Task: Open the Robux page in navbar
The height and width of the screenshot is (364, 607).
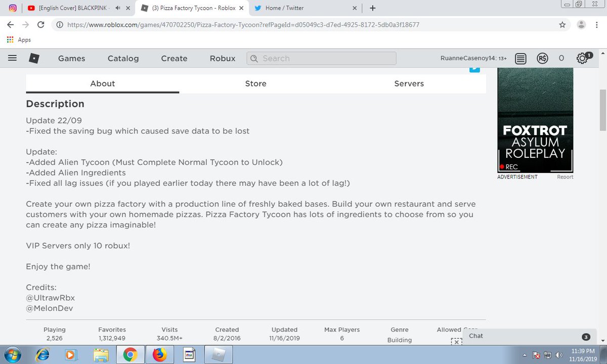Action: [x=223, y=59]
